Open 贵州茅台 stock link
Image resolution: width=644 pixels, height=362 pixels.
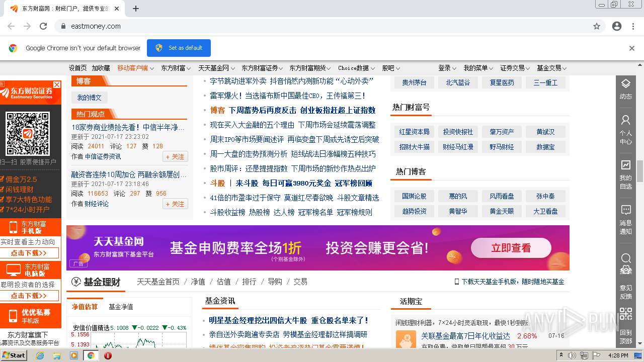point(414,82)
